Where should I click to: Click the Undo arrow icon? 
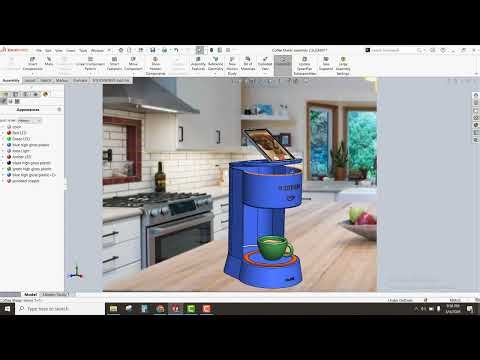(176, 50)
